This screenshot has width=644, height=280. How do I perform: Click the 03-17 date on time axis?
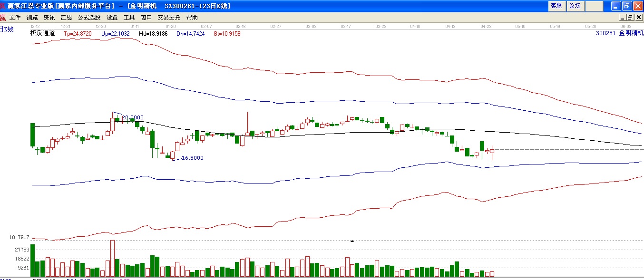pyautogui.click(x=346, y=26)
